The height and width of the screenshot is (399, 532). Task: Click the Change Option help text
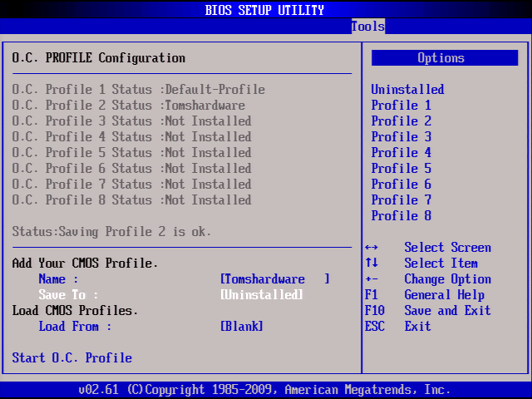(x=447, y=279)
